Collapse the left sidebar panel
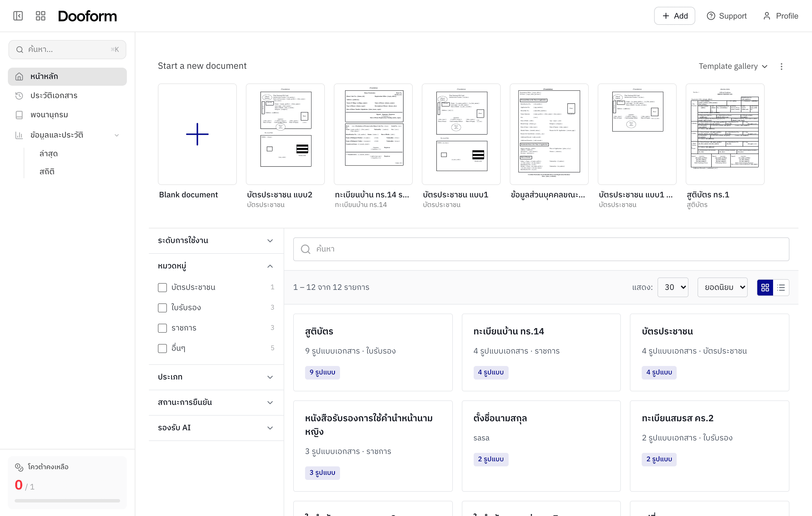The width and height of the screenshot is (812, 516). point(17,16)
